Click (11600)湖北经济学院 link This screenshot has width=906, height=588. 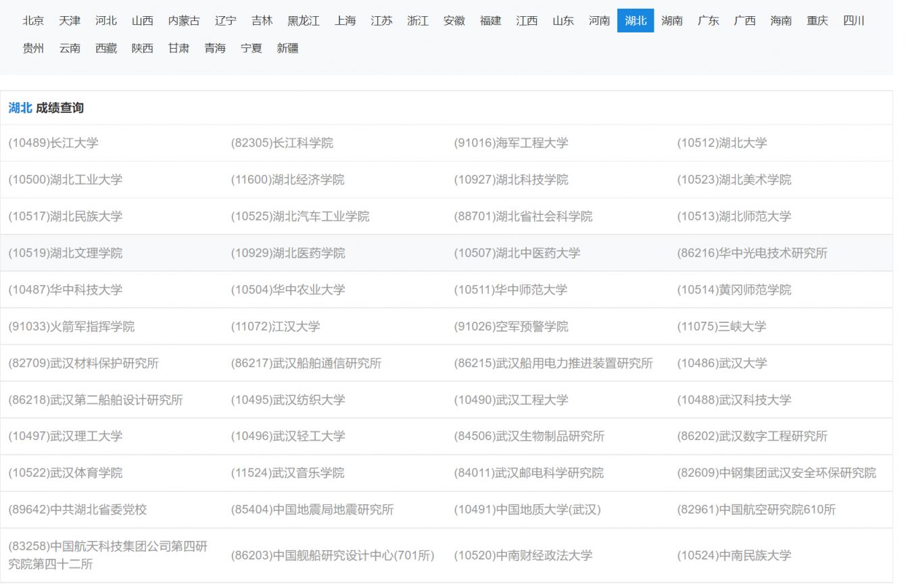(x=288, y=180)
